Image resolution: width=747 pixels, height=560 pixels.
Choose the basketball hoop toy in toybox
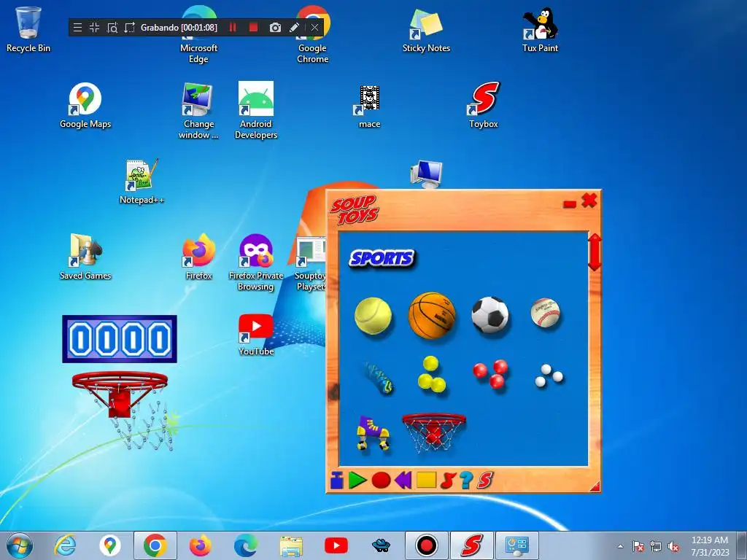pyautogui.click(x=433, y=432)
